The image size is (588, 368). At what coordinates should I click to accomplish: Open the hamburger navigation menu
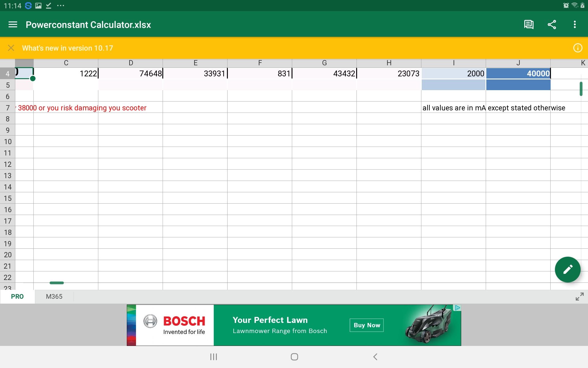click(13, 25)
